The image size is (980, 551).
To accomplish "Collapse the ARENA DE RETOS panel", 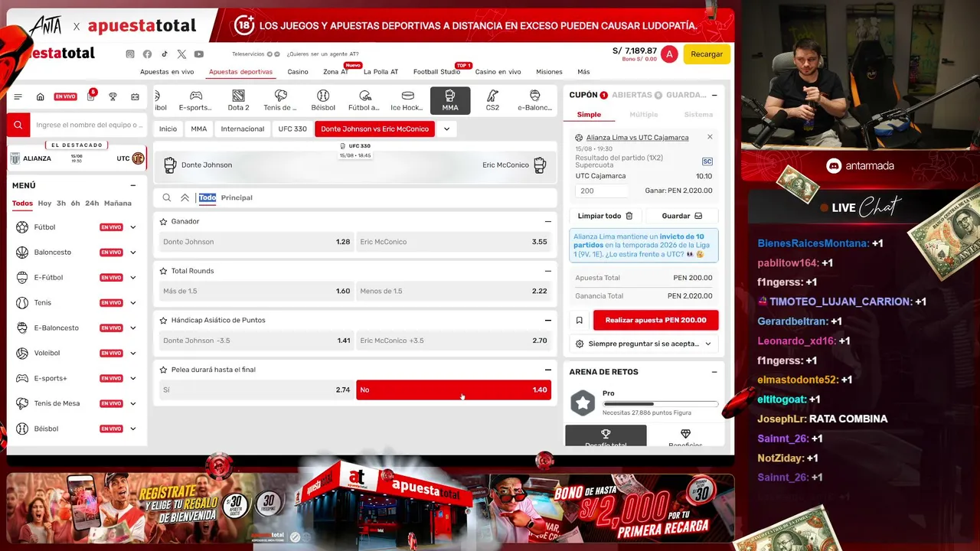I will coord(714,372).
